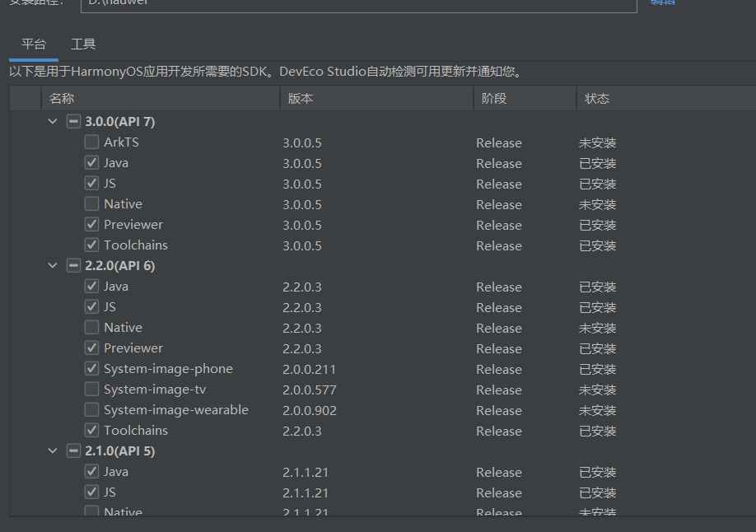Toggle the 3.0.0(API 7) group checkbox
The width and height of the screenshot is (756, 532).
coord(73,122)
